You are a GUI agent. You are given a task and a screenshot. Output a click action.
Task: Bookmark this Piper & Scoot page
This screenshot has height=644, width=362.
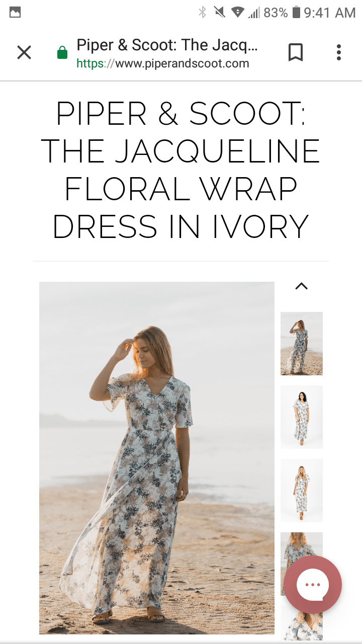tap(296, 52)
